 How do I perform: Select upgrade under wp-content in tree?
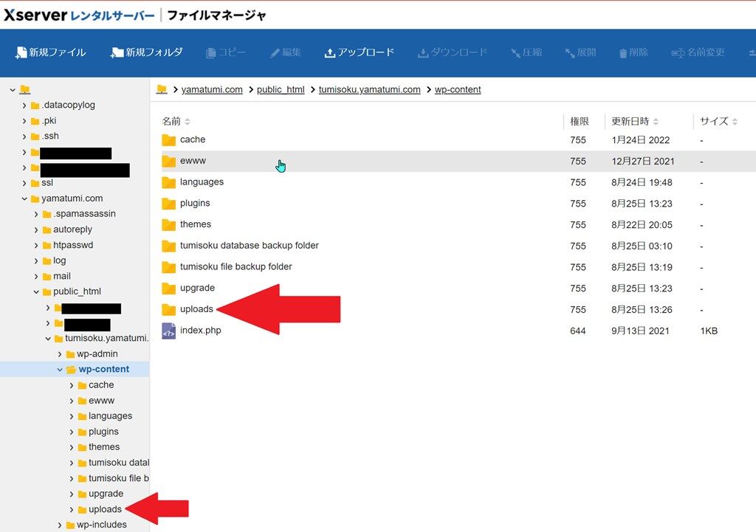[106, 494]
